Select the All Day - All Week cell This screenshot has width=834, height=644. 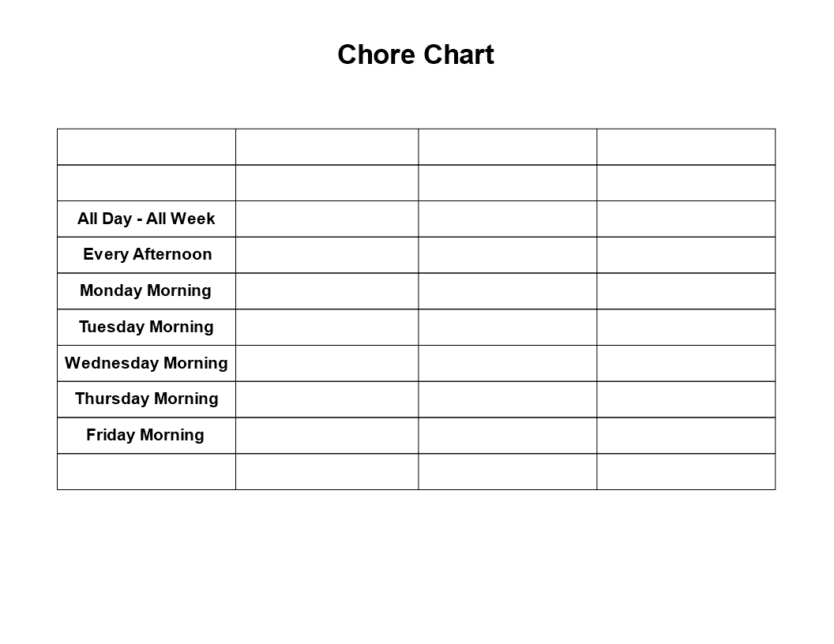(146, 219)
